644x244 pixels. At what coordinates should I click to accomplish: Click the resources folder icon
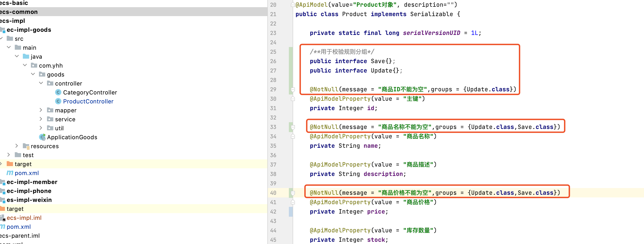pyautogui.click(x=26, y=146)
